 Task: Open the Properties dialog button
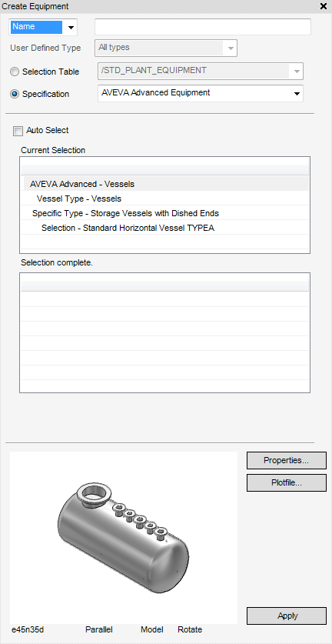287,460
